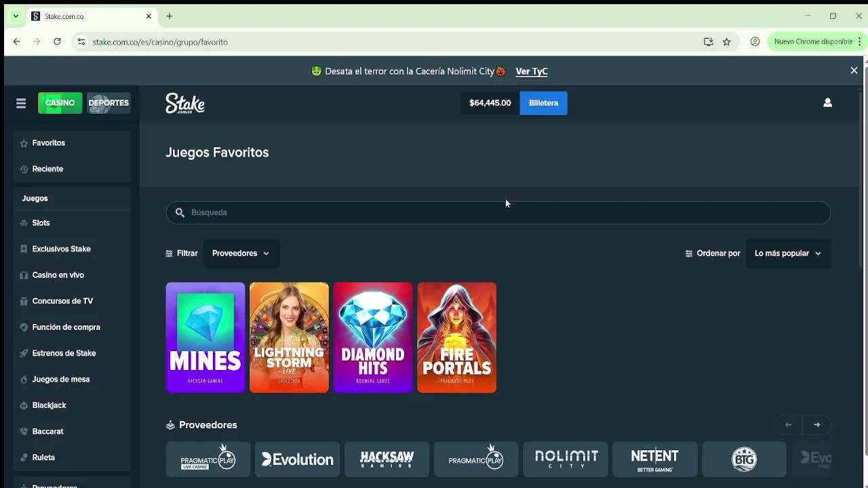
Task: Open the Mines game thumbnail
Action: [x=205, y=338]
